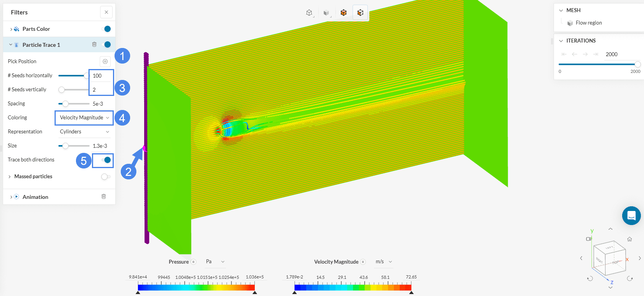Enable the Massed particles toggle
The image size is (644, 296).
(105, 177)
